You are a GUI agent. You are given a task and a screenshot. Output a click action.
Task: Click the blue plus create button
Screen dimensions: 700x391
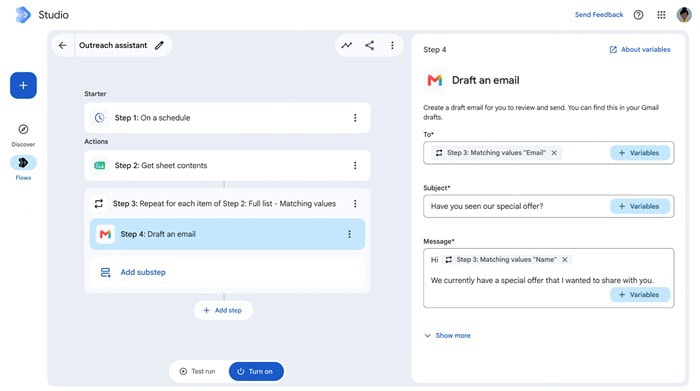click(x=23, y=85)
